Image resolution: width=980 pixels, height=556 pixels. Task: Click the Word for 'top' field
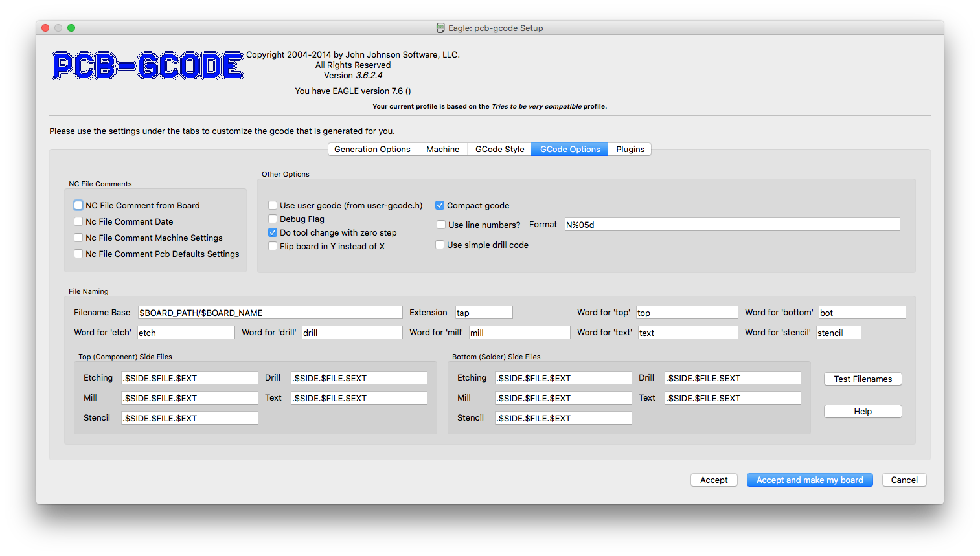point(687,313)
